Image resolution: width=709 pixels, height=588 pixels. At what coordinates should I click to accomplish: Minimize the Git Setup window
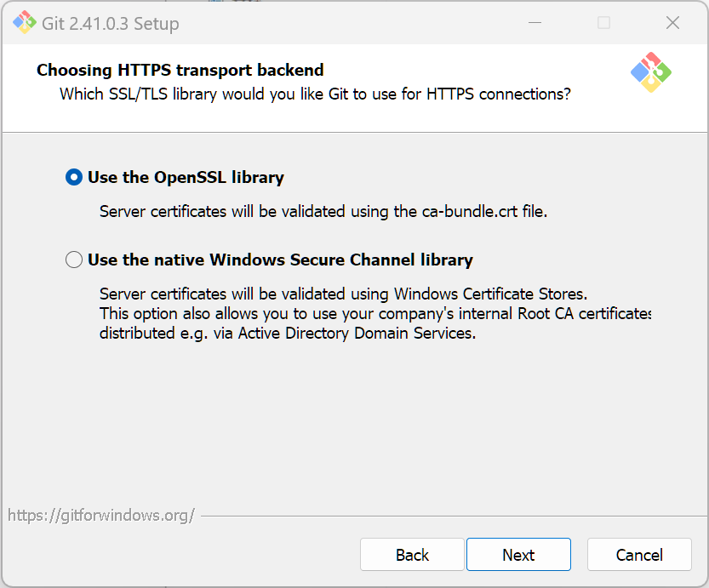pos(535,23)
